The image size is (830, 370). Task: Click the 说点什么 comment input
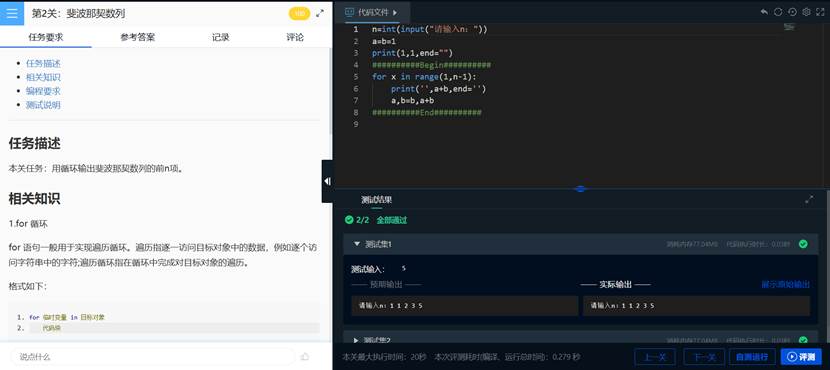(x=152, y=357)
